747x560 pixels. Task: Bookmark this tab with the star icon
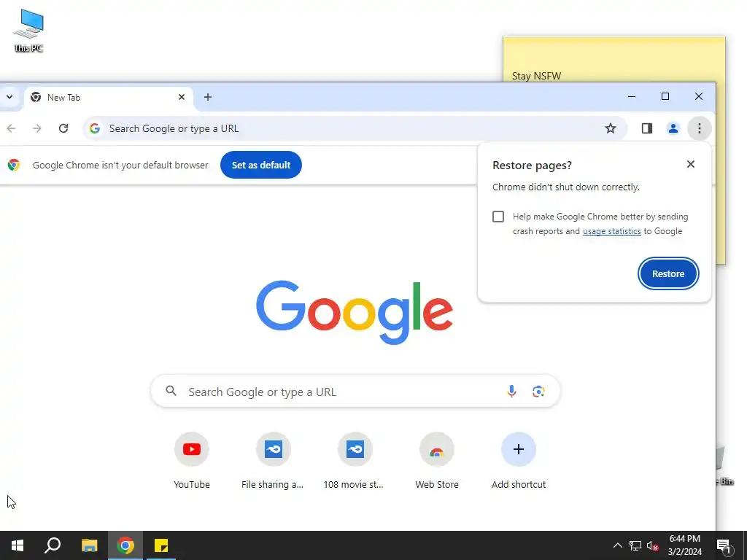pos(611,128)
